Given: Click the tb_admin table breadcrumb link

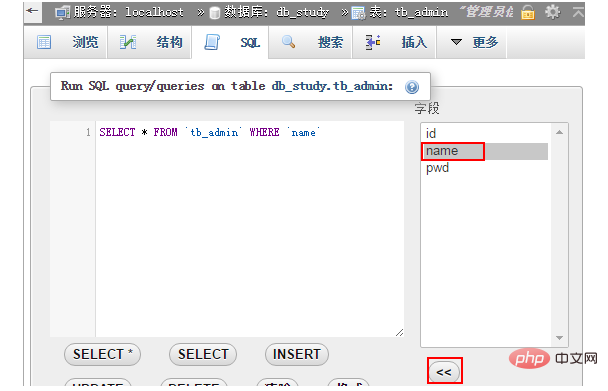Looking at the screenshot, I should (421, 12).
